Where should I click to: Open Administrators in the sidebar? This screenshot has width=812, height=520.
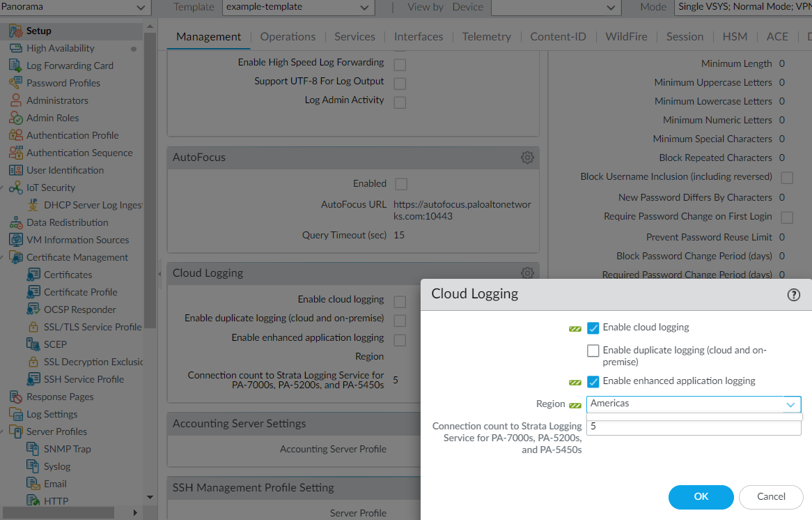(57, 100)
